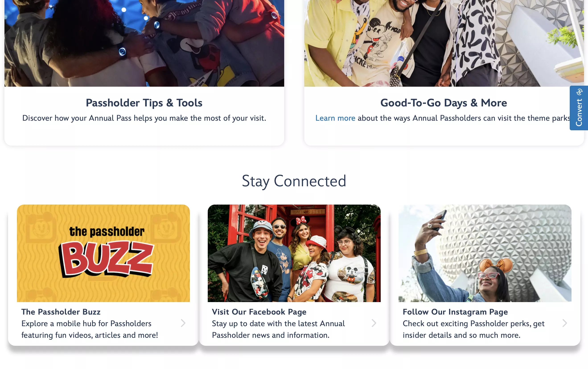Viewport: 588px width, 369px height.
Task: Click the Check out exciting Passholder perks text
Action: 473,329
